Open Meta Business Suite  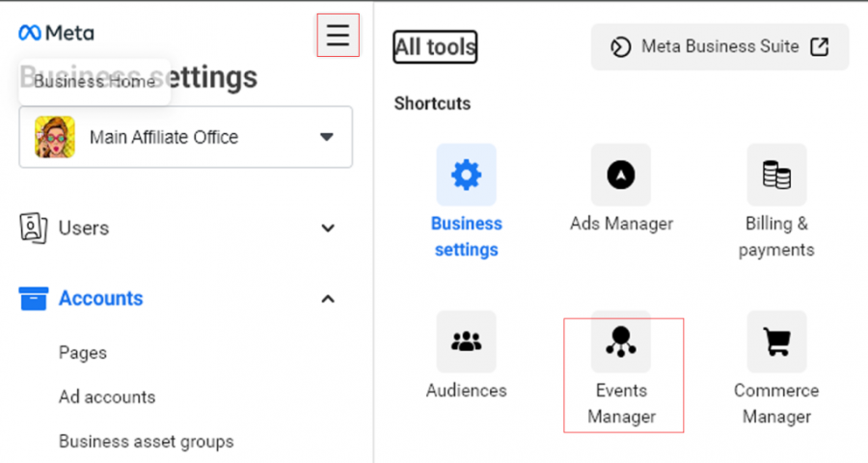(719, 47)
